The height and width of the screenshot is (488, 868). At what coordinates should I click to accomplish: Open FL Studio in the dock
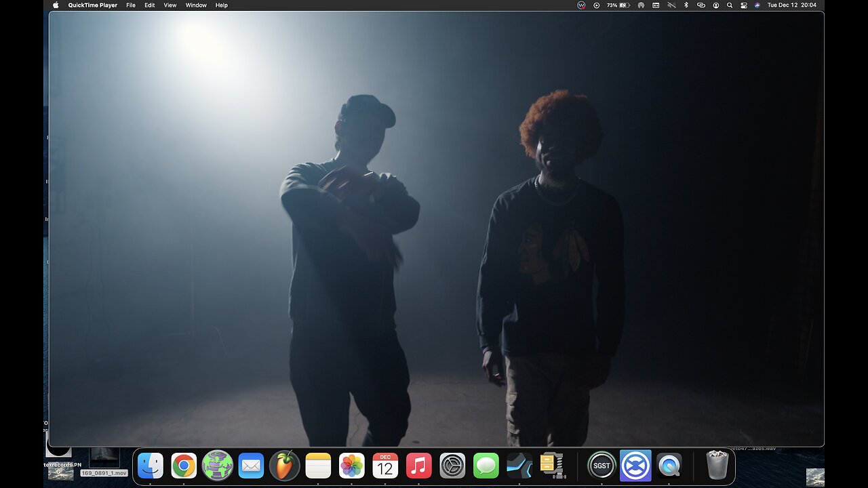284,466
